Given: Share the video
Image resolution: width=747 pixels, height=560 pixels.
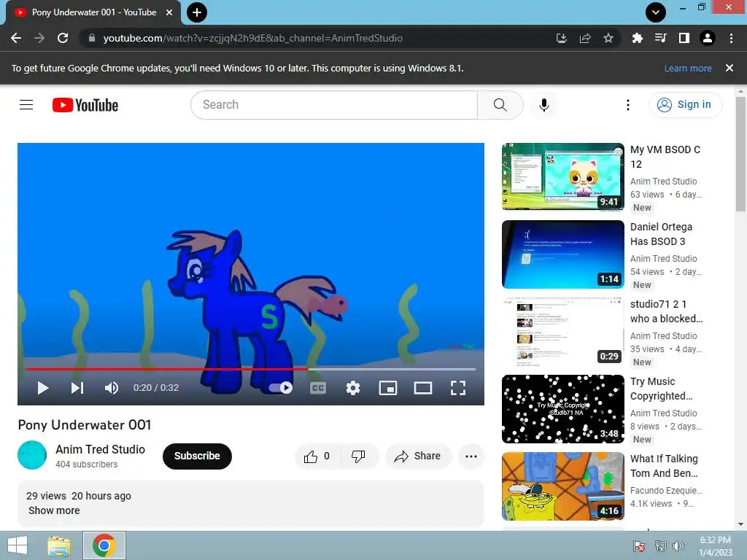Looking at the screenshot, I should click(418, 456).
